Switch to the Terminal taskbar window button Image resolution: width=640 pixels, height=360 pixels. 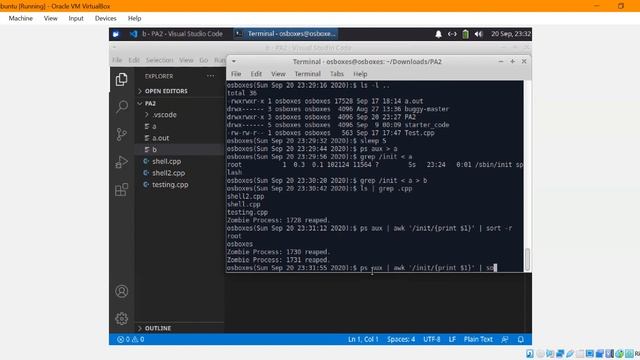point(285,34)
